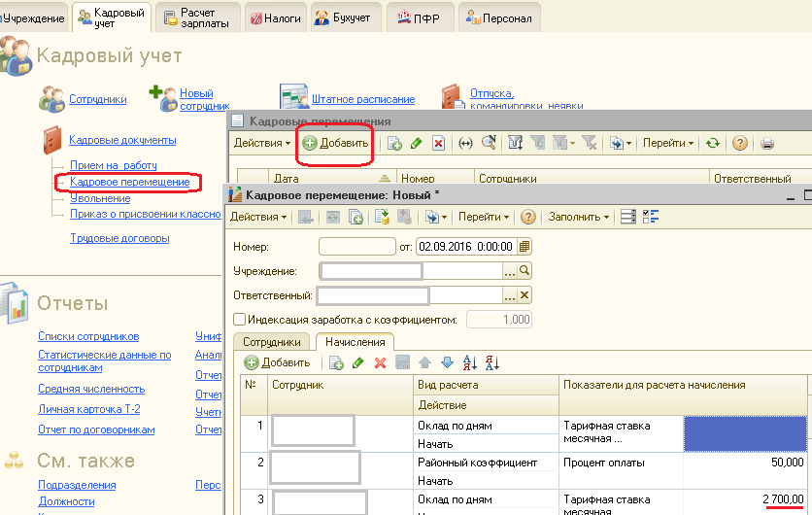Image resolution: width=812 pixels, height=515 pixels.
Task: Click the filter settings funnel icon
Action: pos(515,143)
